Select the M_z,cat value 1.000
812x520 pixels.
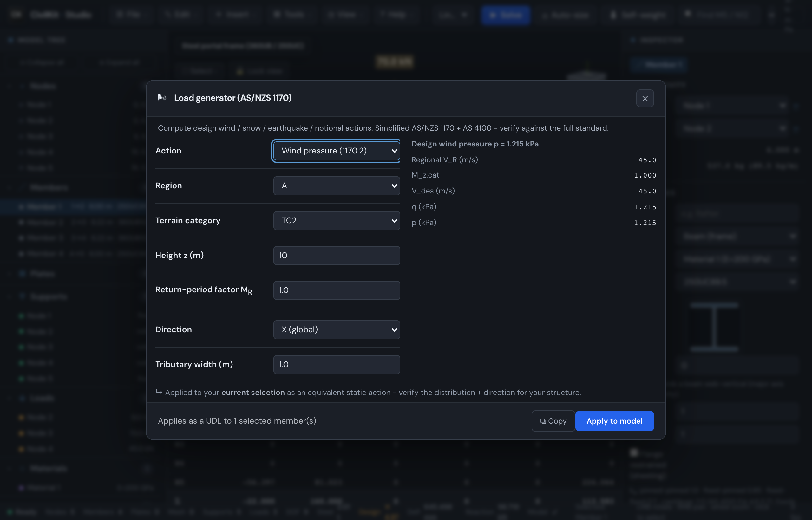coord(645,175)
